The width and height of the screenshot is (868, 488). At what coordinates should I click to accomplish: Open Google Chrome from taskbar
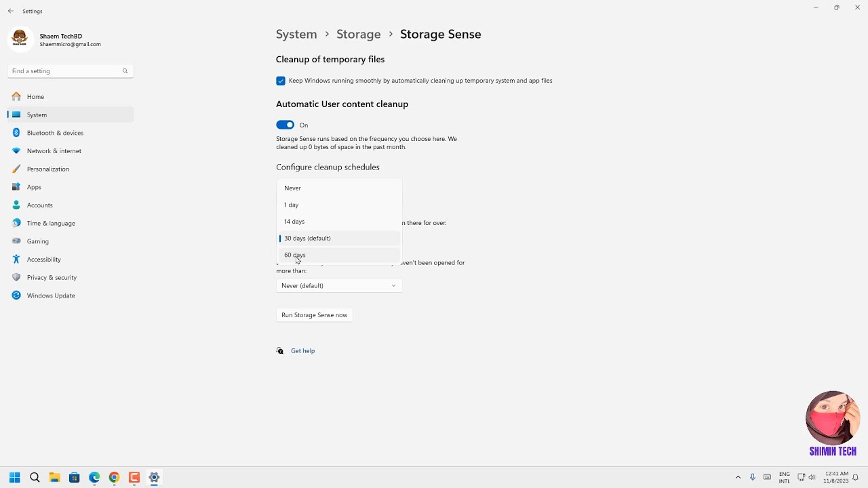coord(114,477)
